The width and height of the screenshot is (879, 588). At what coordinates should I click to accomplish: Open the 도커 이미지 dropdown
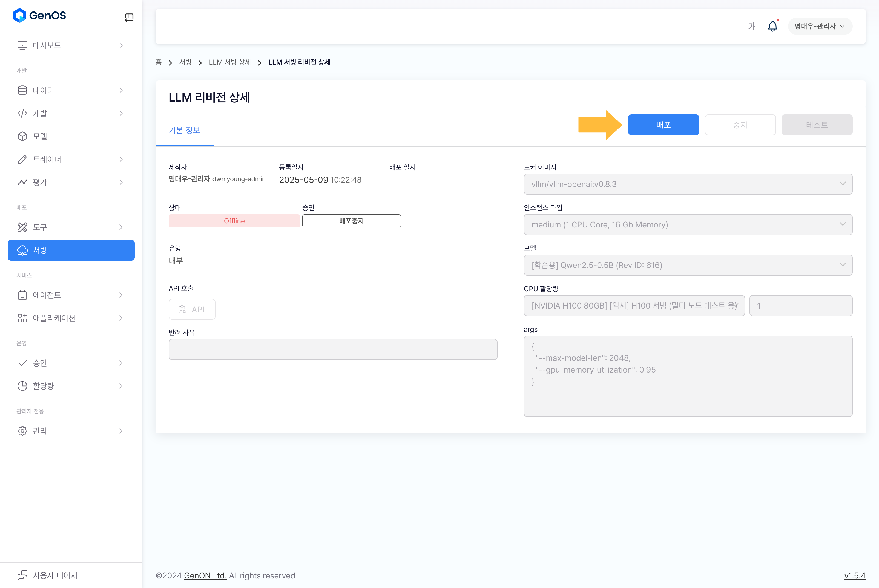(x=688, y=184)
